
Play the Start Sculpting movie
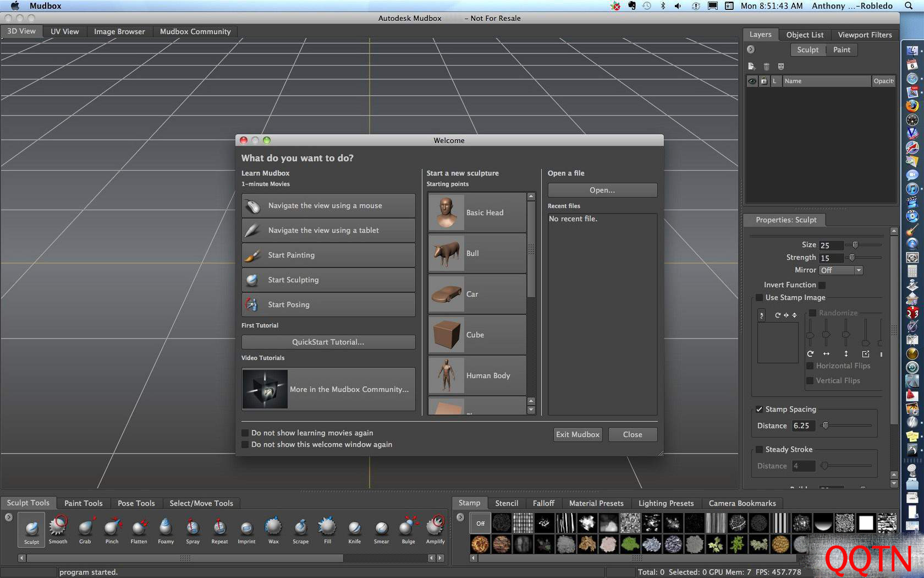coord(328,280)
